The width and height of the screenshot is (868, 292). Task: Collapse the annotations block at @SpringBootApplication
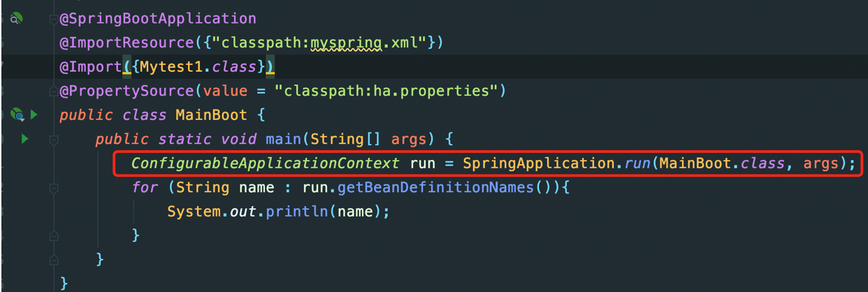pyautogui.click(x=53, y=20)
